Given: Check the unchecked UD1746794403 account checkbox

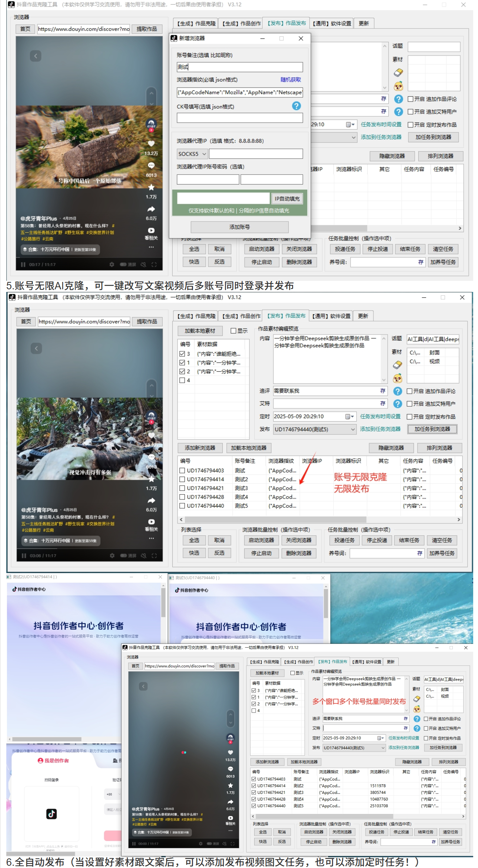Looking at the screenshot, I should pyautogui.click(x=182, y=470).
